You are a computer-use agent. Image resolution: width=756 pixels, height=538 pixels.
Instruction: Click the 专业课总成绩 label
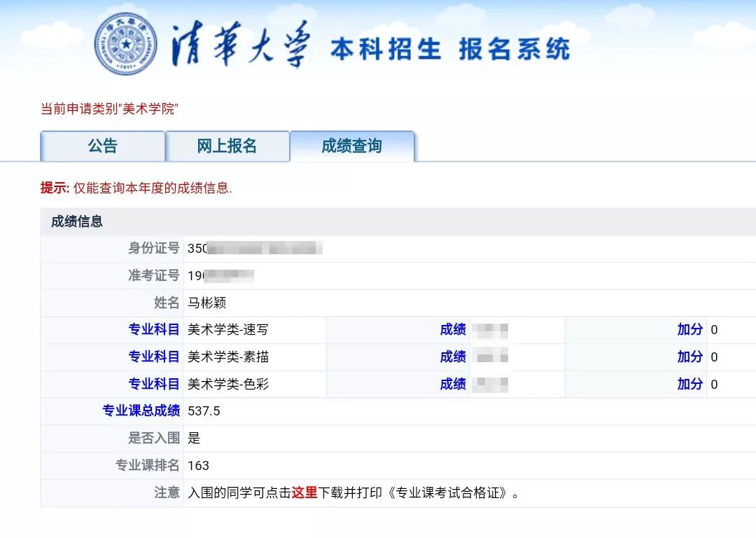141,411
